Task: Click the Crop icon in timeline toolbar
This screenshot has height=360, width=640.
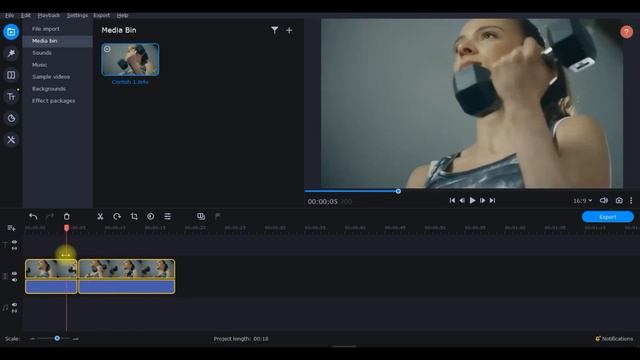Action: point(134,216)
